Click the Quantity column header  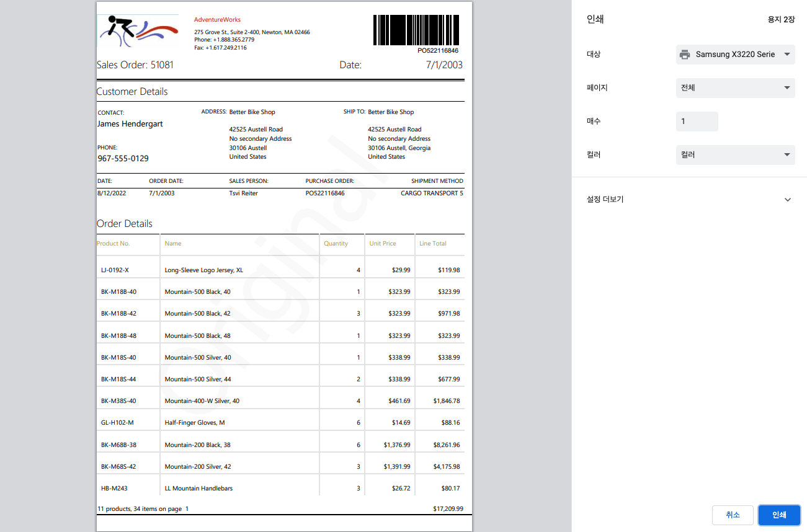336,244
